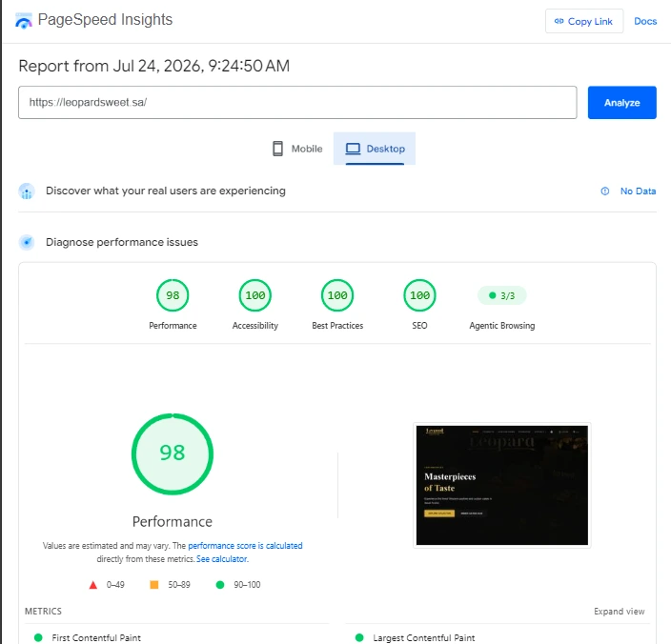Screen dimensions: 671x644
Task: Select the Desktop tab
Action: point(375,149)
